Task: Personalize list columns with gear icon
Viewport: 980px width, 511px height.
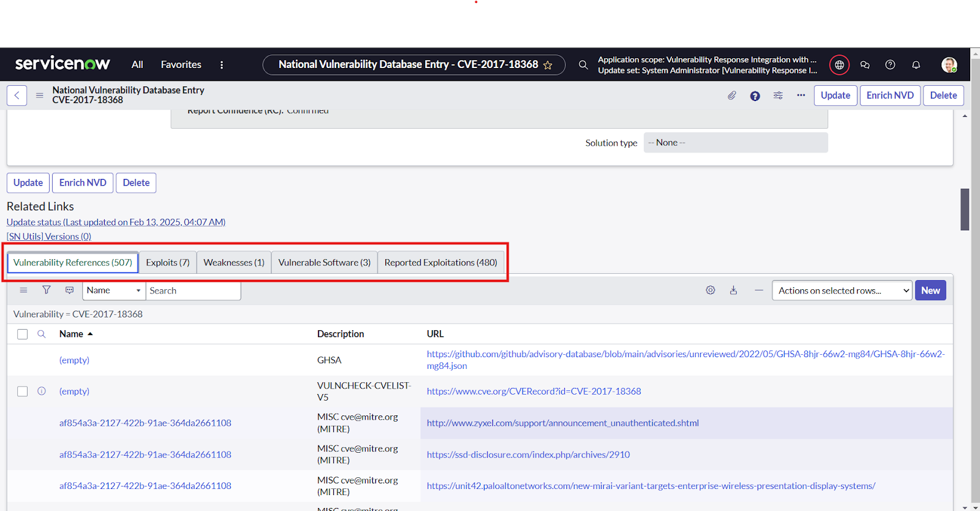Action: pyautogui.click(x=710, y=290)
